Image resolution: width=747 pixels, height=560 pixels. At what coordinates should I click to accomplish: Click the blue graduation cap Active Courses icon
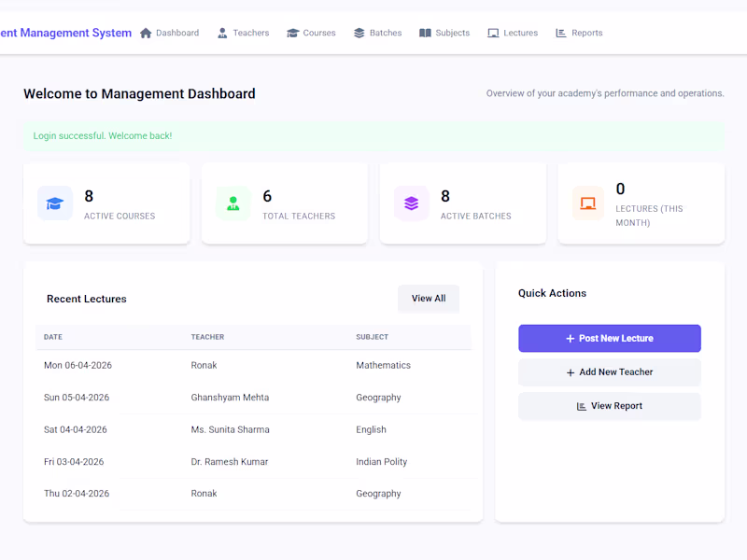click(55, 203)
